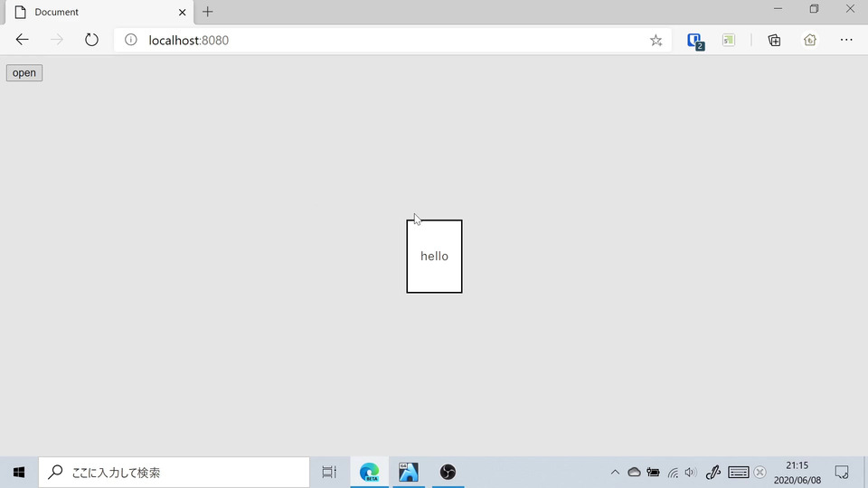This screenshot has width=868, height=488.
Task: Check battery status tray icon
Action: 653,473
